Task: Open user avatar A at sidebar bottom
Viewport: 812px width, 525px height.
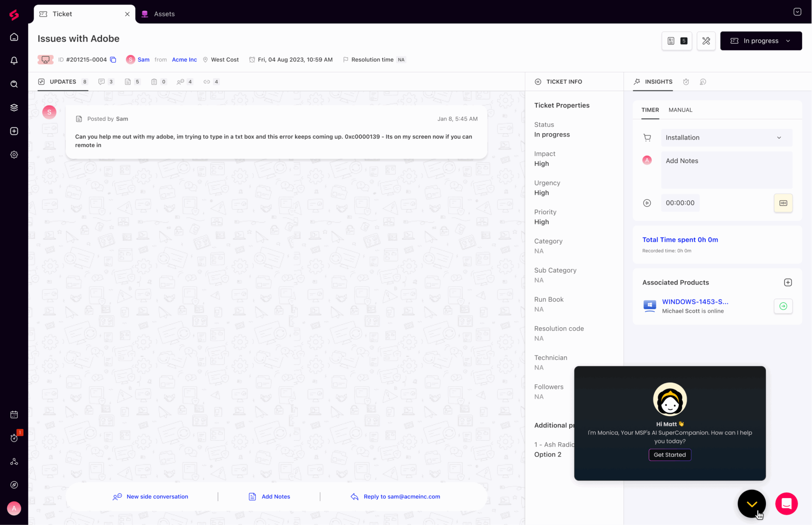Action: click(x=14, y=508)
